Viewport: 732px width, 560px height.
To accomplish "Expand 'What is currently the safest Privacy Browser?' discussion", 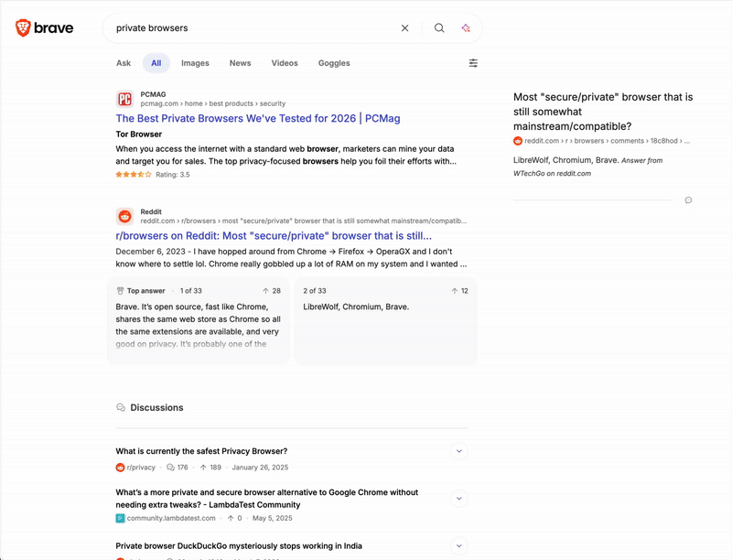I will tap(459, 451).
